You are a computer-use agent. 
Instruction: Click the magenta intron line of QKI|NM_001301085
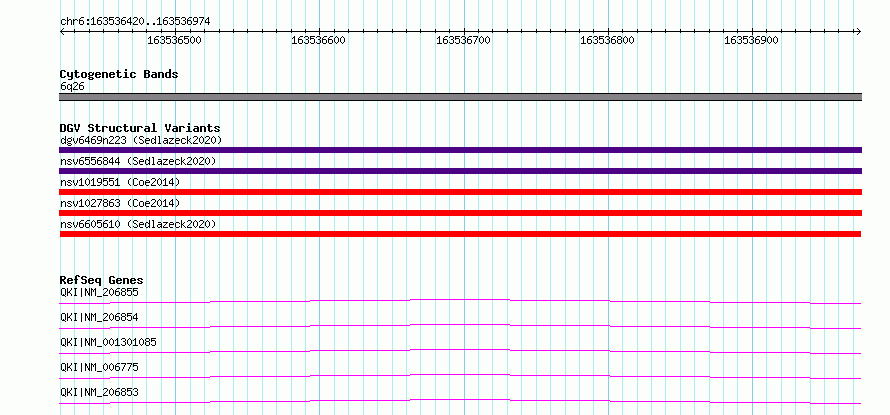(x=460, y=350)
